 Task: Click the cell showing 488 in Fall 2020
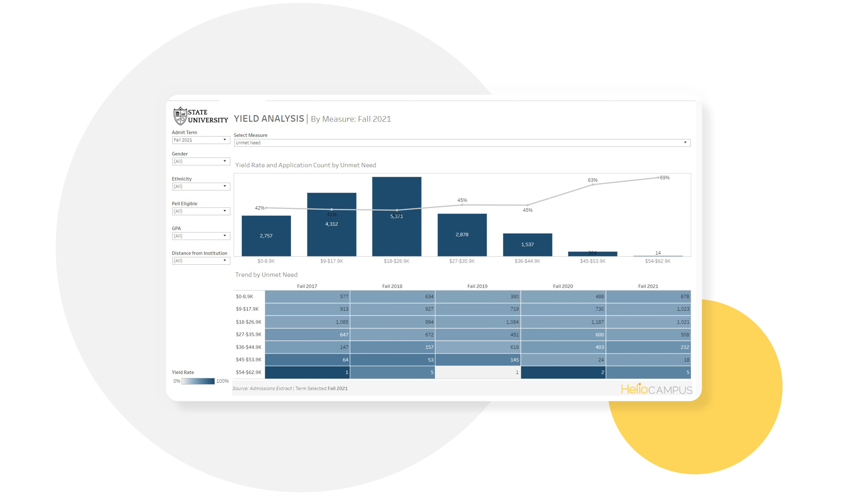point(563,296)
